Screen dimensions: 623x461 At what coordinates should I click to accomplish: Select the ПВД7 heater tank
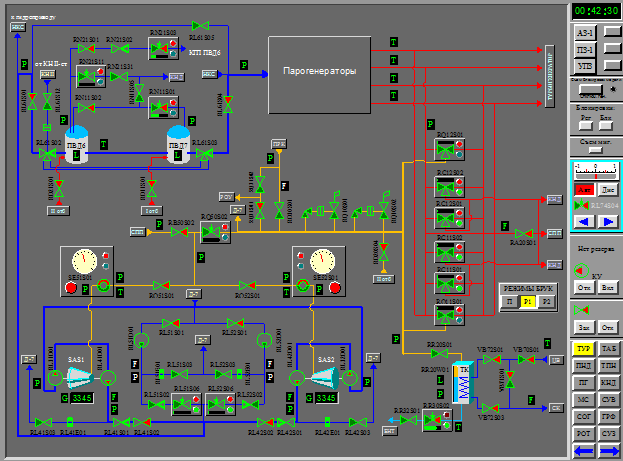tap(178, 145)
